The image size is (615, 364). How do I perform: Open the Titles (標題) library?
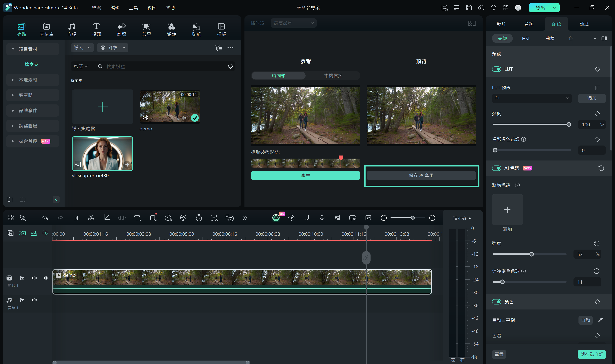(x=96, y=30)
